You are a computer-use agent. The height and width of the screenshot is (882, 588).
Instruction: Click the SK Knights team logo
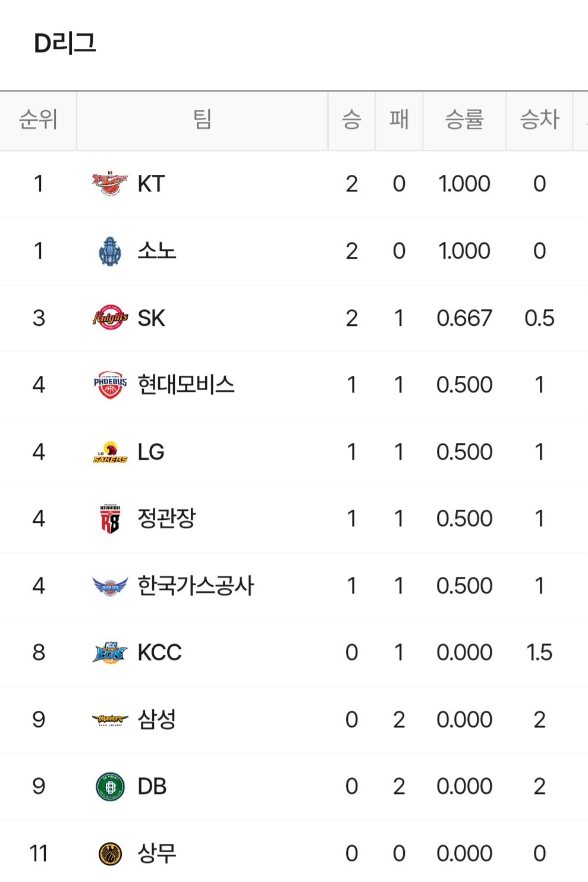(110, 318)
